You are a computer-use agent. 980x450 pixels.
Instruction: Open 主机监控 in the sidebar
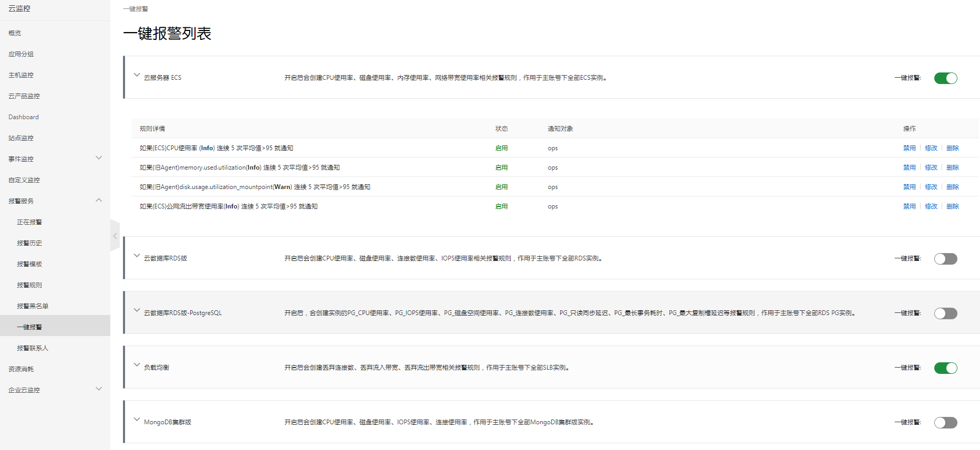(x=21, y=75)
